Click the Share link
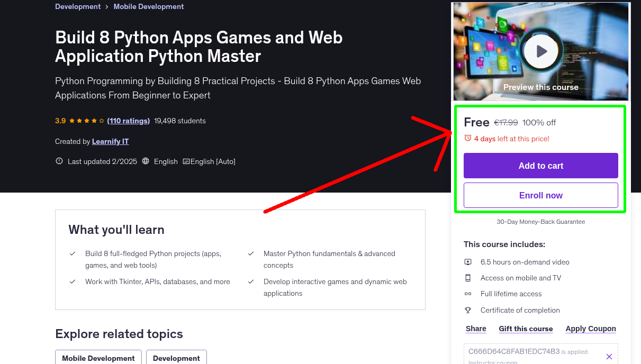This screenshot has height=364, width=641. [476, 329]
